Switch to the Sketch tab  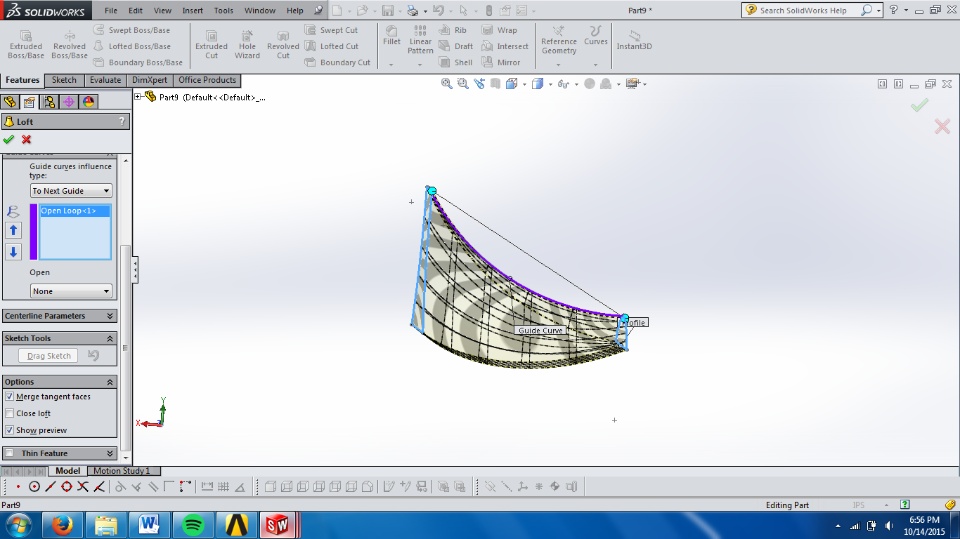pos(64,80)
